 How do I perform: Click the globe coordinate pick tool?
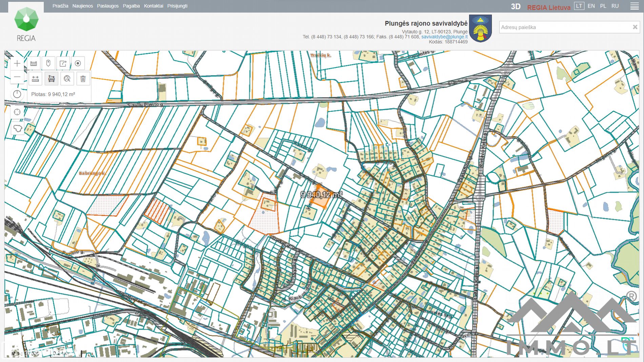click(67, 79)
